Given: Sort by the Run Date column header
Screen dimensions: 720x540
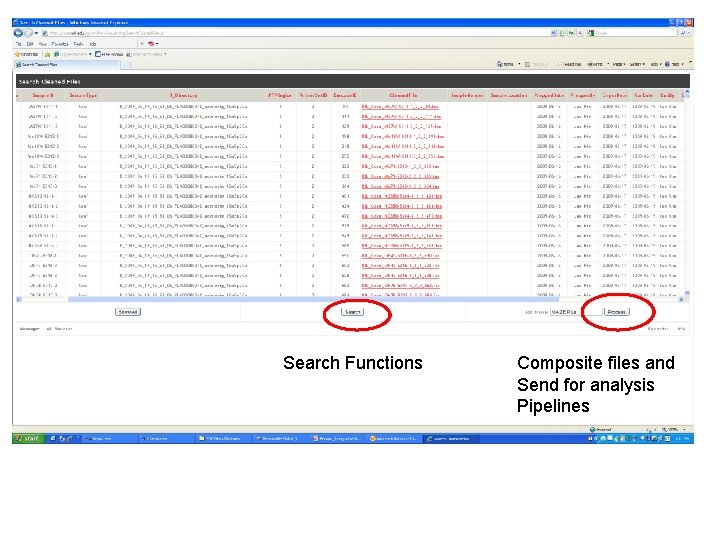Looking at the screenshot, I should tap(643, 96).
